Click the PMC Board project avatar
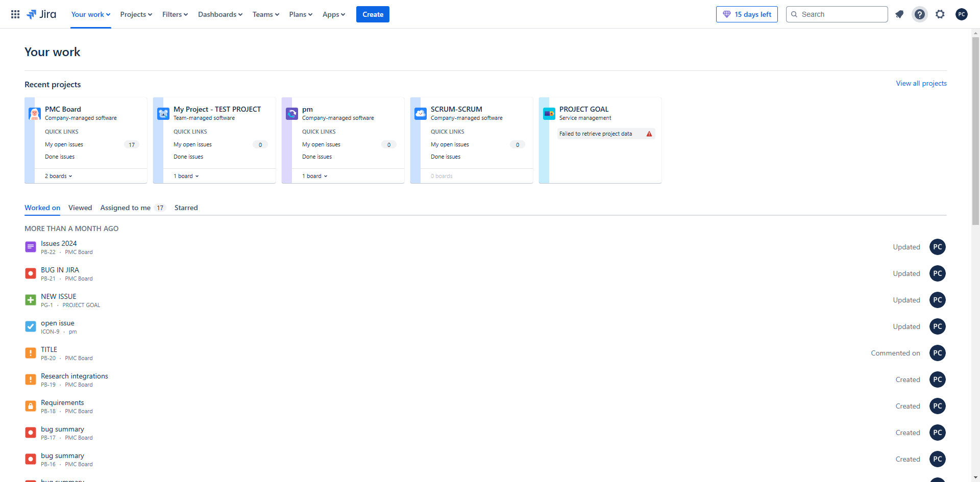This screenshot has height=482, width=980. (35, 114)
